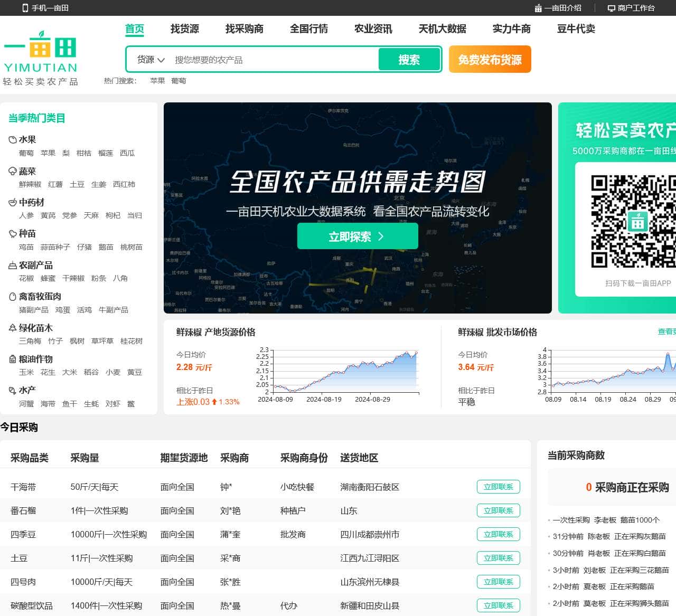Click the 水产 aquatic products icon
This screenshot has width=676, height=616.
click(12, 391)
